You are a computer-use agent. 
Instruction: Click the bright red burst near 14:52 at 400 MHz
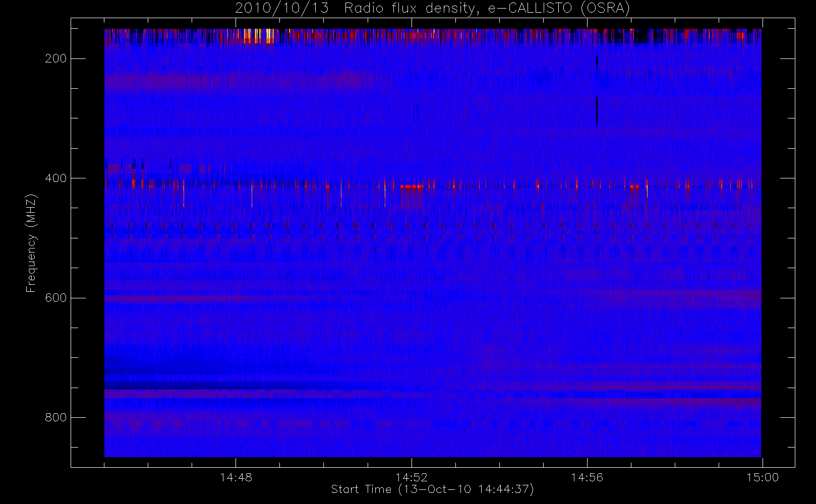pyautogui.click(x=412, y=186)
